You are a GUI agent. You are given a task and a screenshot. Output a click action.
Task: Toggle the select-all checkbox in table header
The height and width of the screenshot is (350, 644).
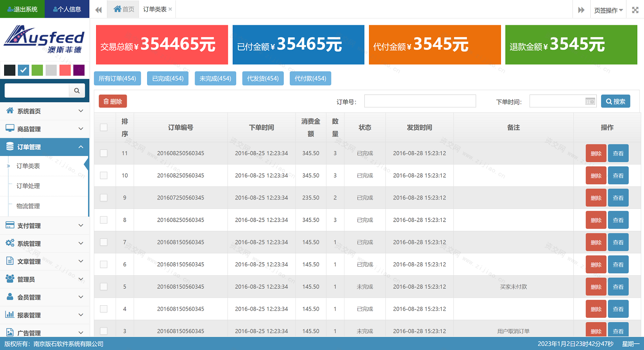pos(104,127)
